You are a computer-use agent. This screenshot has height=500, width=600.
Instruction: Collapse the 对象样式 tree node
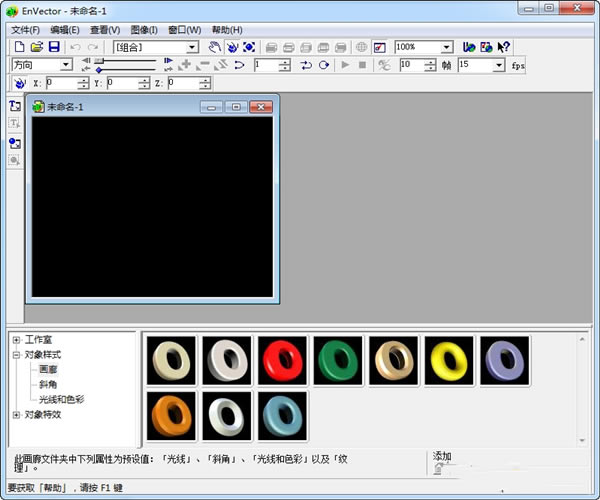tap(16, 354)
